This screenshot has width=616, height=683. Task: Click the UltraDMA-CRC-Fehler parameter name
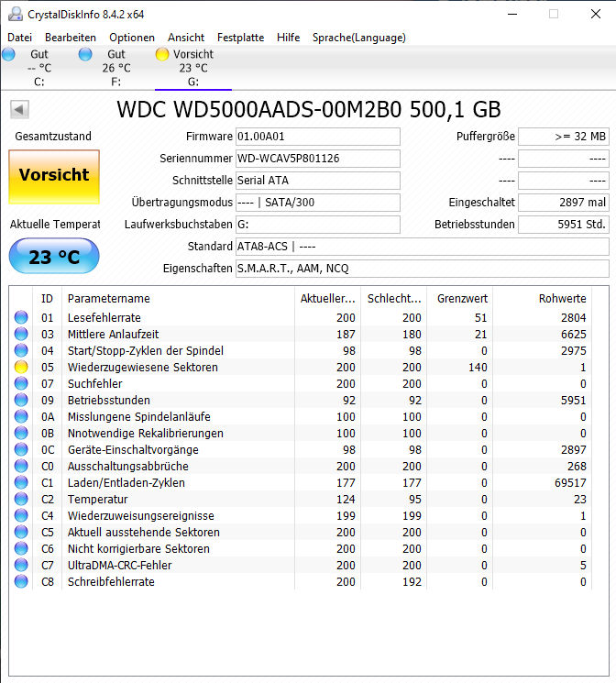(120, 566)
